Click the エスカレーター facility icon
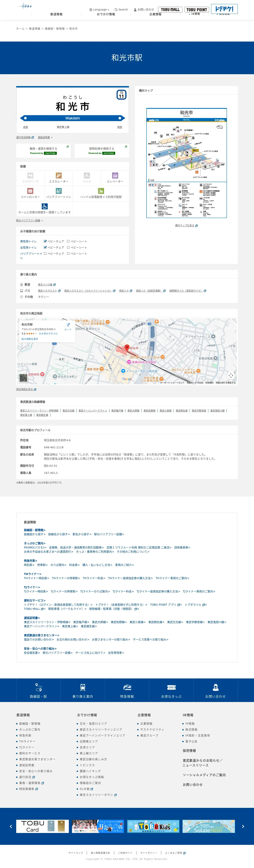The height and width of the screenshot is (868, 254). [x=59, y=175]
